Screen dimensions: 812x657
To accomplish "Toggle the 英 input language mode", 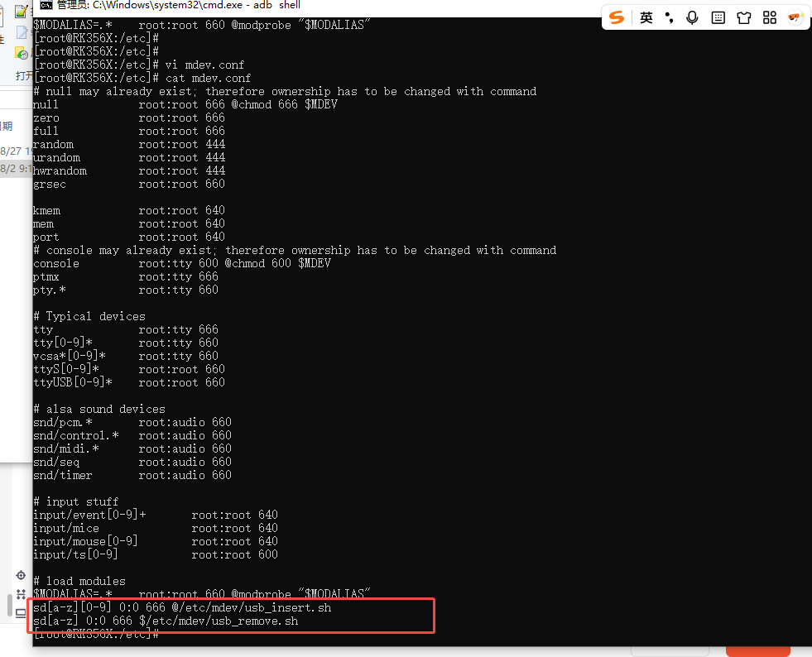I will 646,18.
